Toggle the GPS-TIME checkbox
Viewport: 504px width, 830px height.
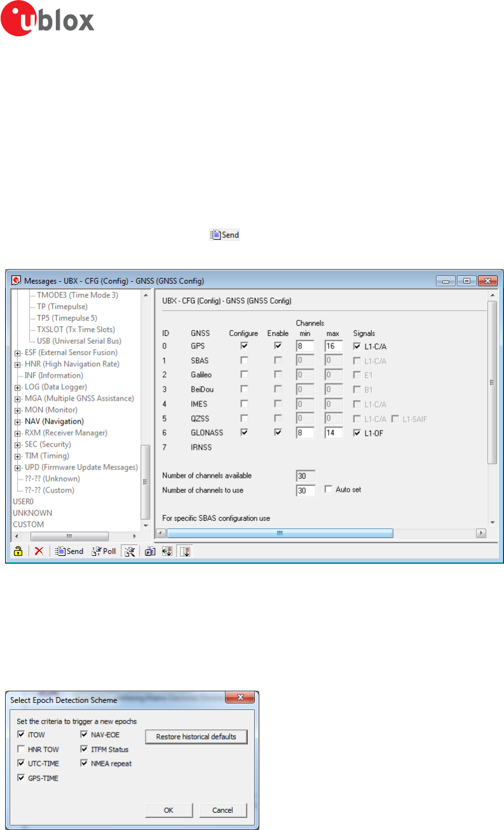point(22,778)
